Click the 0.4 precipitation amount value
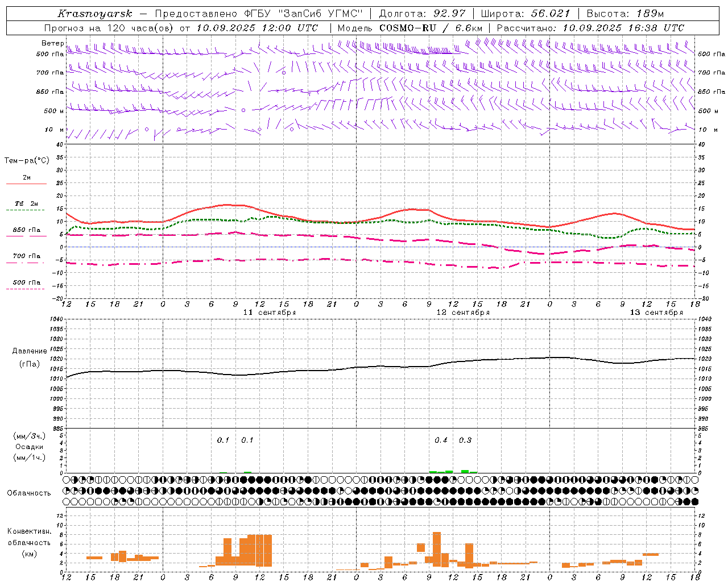The image size is (728, 582). (441, 440)
